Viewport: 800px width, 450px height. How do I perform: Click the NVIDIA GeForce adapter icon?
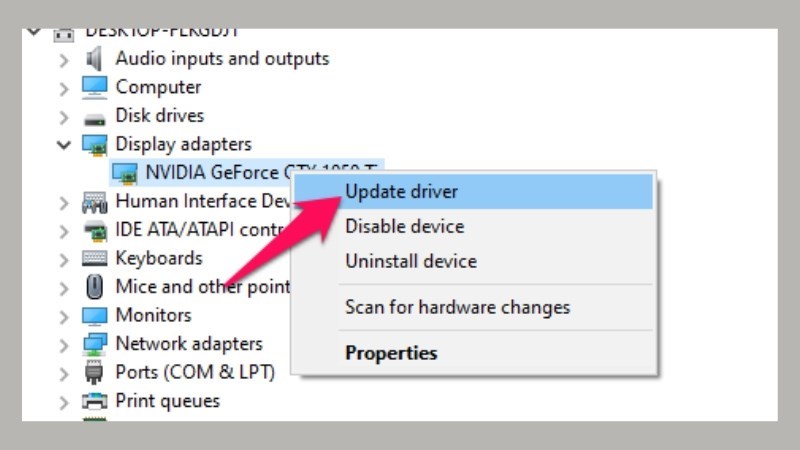click(x=125, y=173)
